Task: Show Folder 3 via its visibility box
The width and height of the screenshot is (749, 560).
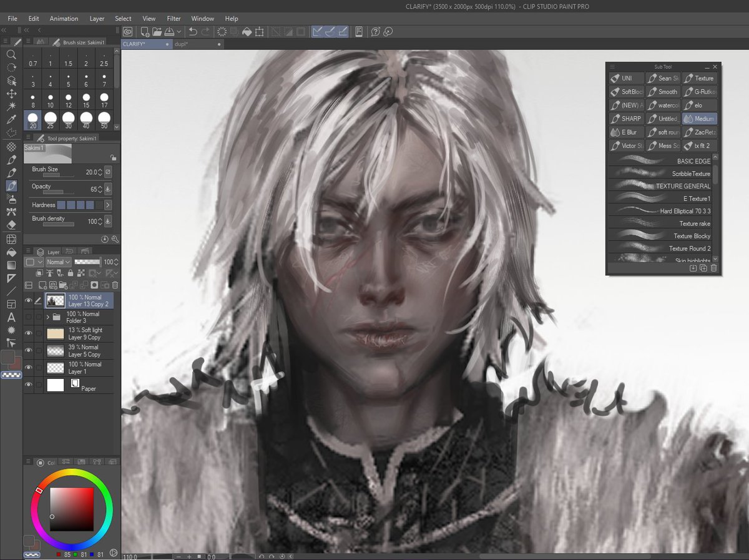Action: tap(28, 317)
